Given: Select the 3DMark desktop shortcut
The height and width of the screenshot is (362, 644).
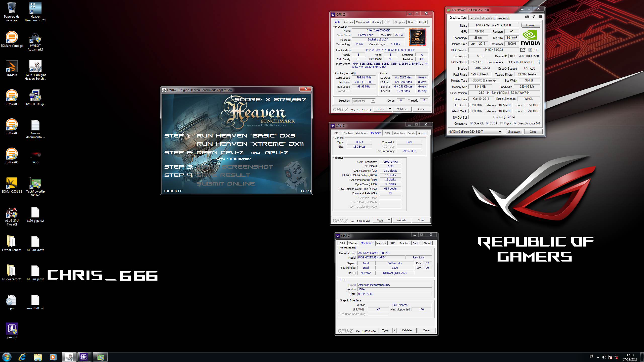Looking at the screenshot, I should (x=12, y=68).
